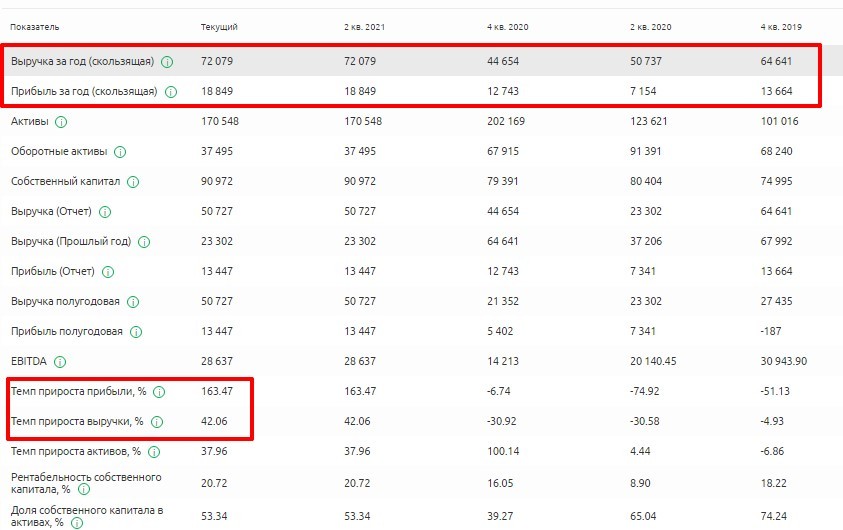Click info icon beside Выручка полугодовая
The image size is (843, 530).
coord(133,302)
